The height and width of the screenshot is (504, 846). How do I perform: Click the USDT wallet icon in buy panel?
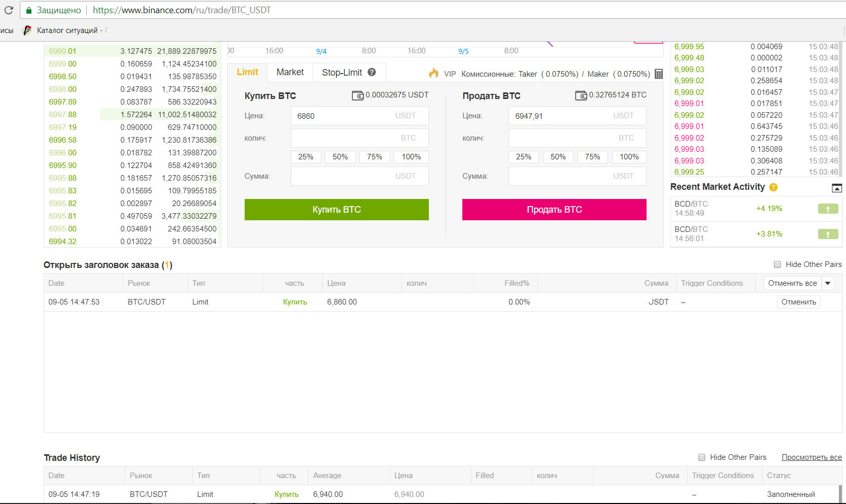point(358,95)
